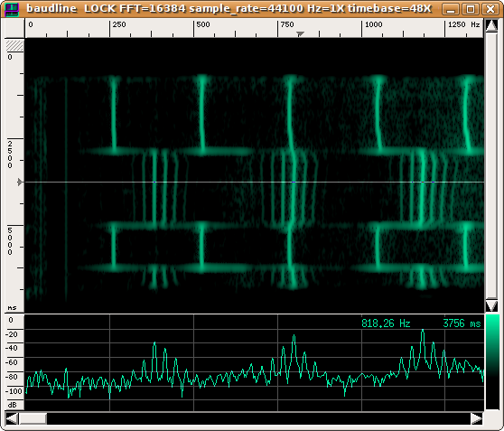Click the vertical scrollbar down arrow
Image resolution: width=504 pixels, height=431 pixels.
[x=491, y=305]
